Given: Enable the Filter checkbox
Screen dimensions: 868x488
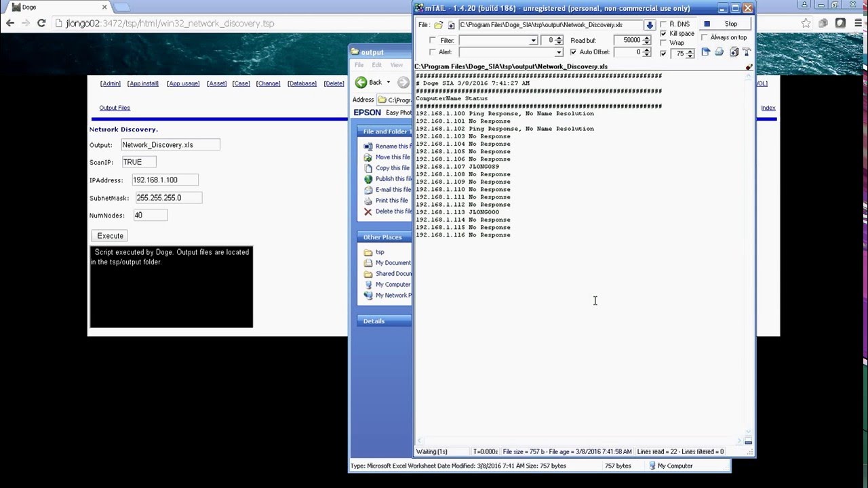Looking at the screenshot, I should click(433, 41).
